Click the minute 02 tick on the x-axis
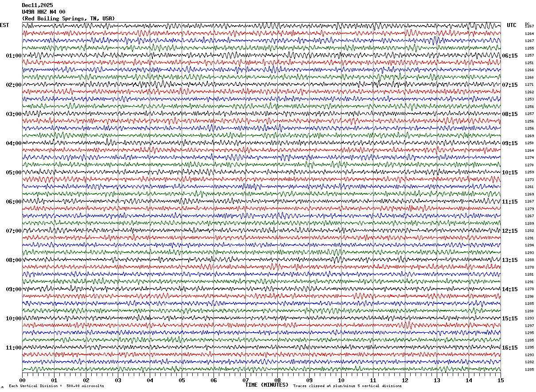The width and height of the screenshot is (536, 392). [x=86, y=380]
